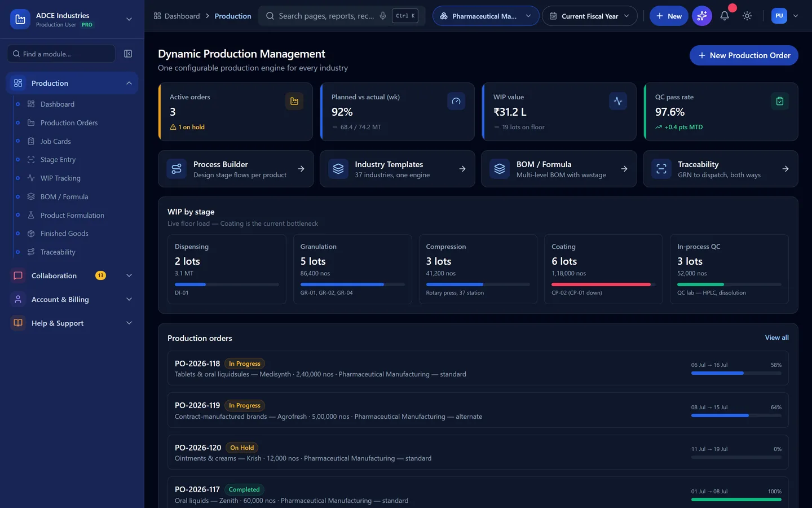Click the New button in top bar
Screen dimensions: 812x508
669,16
